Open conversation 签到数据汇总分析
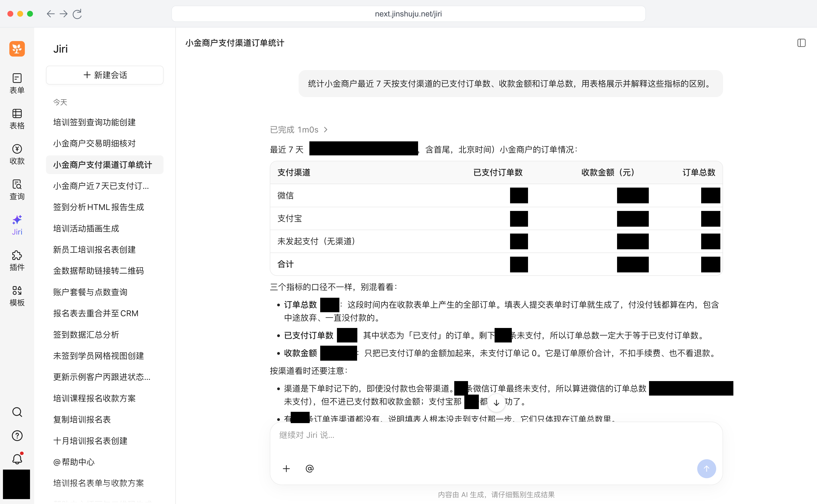 coord(105,334)
